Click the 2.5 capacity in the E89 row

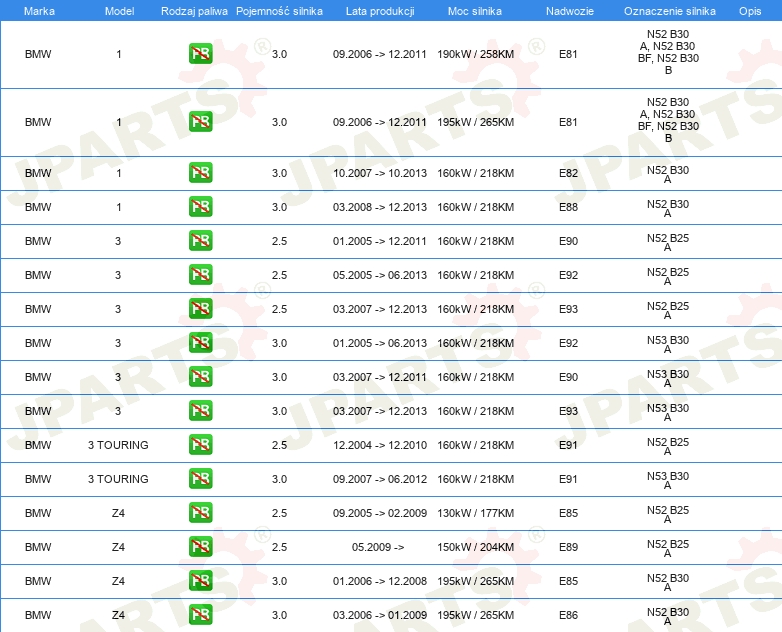[279, 547]
